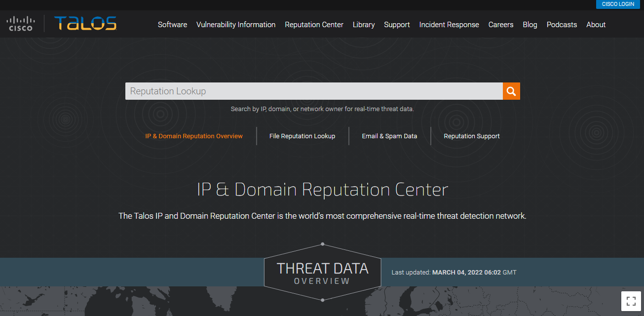644x316 pixels.
Task: Open the About page
Action: pos(596,24)
